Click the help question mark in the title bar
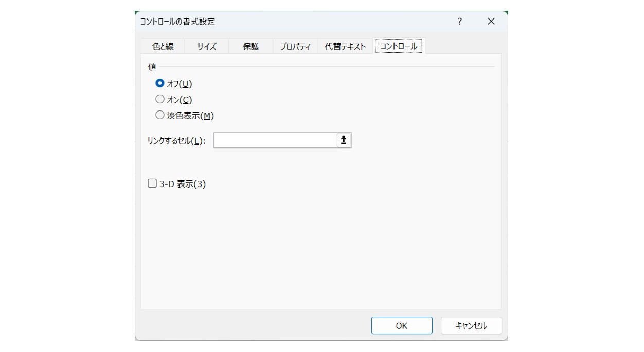The width and height of the screenshot is (644, 352). (x=460, y=22)
